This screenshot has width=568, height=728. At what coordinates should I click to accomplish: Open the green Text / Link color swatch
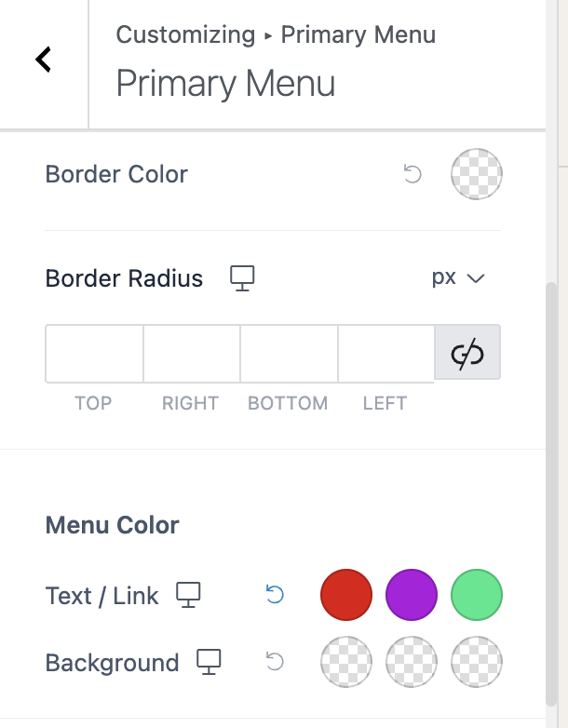pos(476,595)
